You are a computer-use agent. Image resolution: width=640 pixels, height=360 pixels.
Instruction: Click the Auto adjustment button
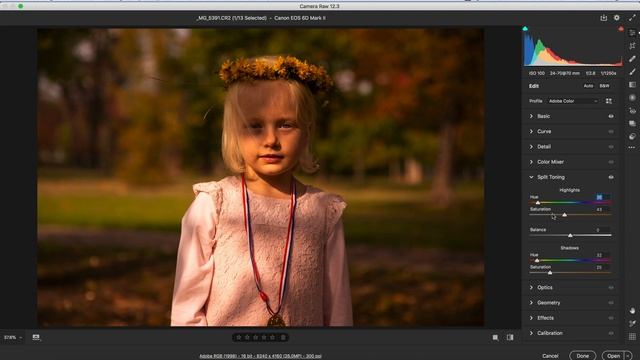coord(588,86)
